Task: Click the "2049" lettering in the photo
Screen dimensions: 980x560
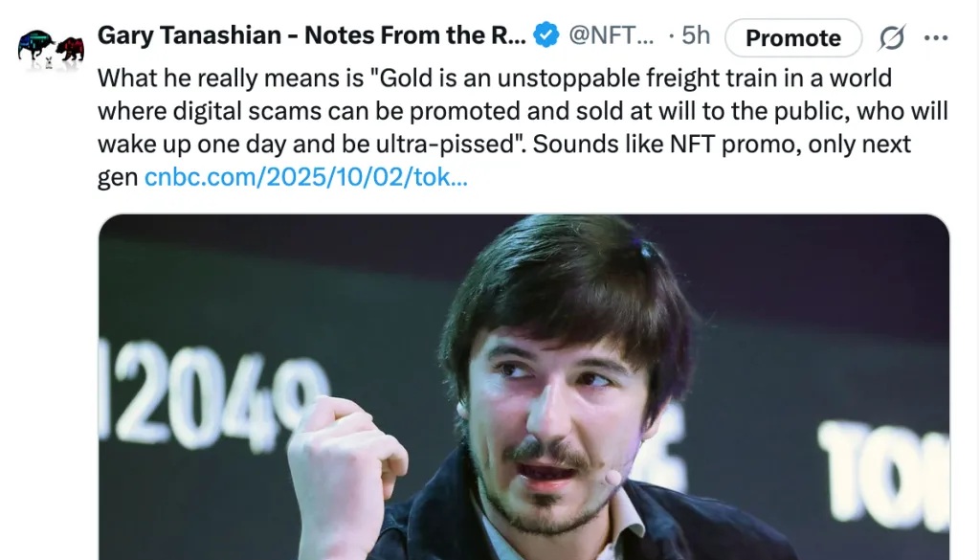Action: pos(208,392)
